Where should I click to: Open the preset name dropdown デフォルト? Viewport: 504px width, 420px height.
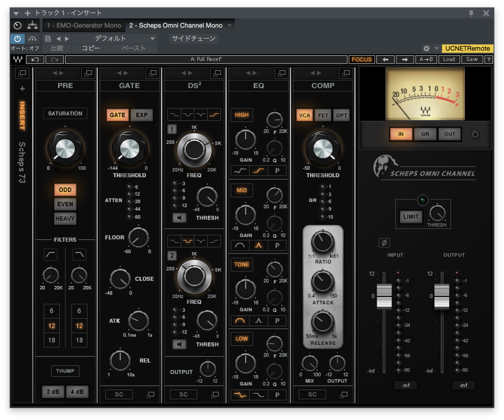click(x=114, y=39)
